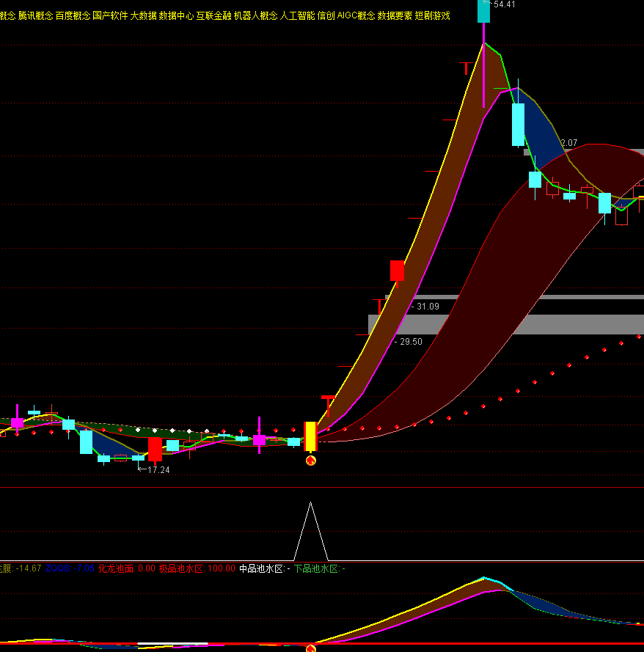This screenshot has height=652, width=644.
Task: Click the orange up-arrow signal below yellow candle
Action: (310, 461)
